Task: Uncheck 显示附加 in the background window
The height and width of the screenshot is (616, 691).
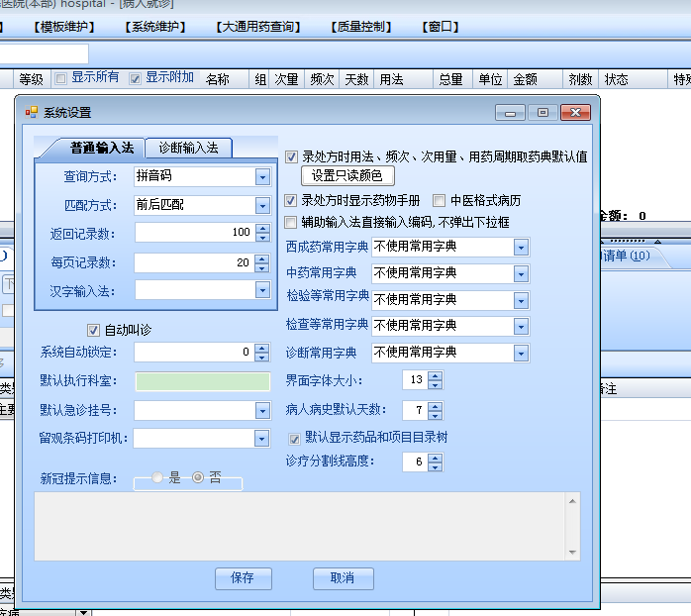Action: (135, 78)
